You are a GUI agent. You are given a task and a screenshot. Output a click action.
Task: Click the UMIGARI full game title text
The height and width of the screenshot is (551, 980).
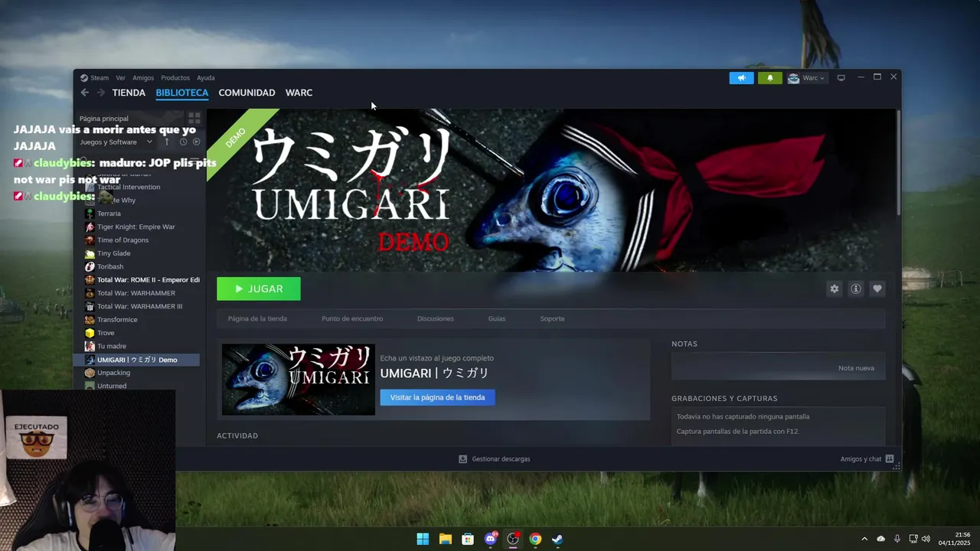tap(434, 373)
